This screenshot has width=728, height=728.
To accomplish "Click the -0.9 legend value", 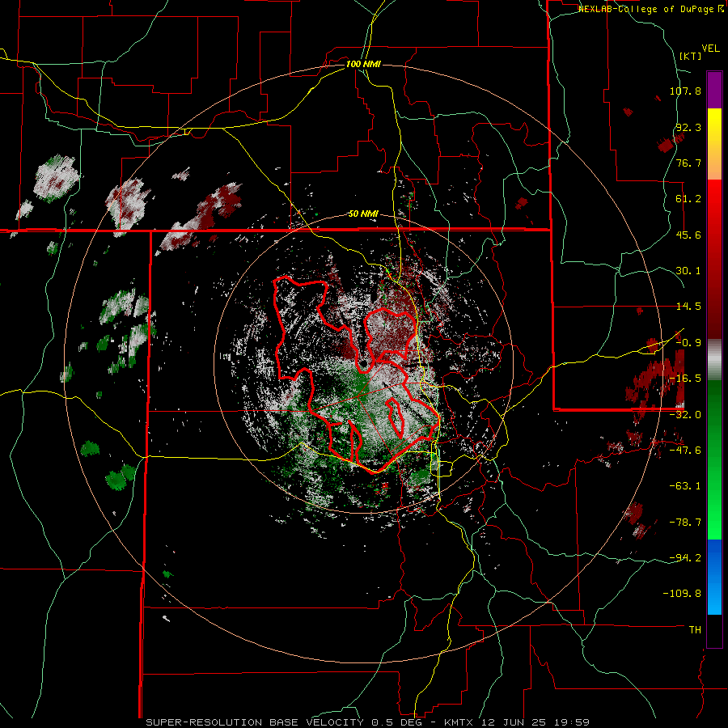I will (688, 343).
